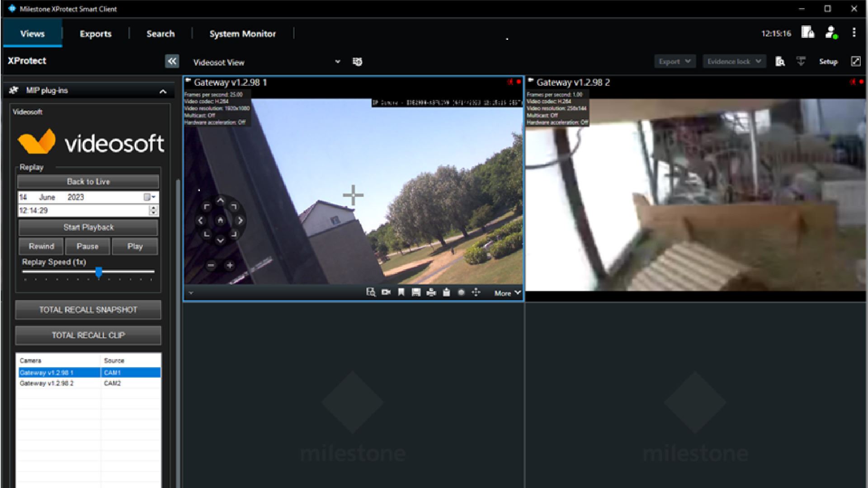
Task: Tilt PTZ camera down with down arrow
Action: pos(220,240)
